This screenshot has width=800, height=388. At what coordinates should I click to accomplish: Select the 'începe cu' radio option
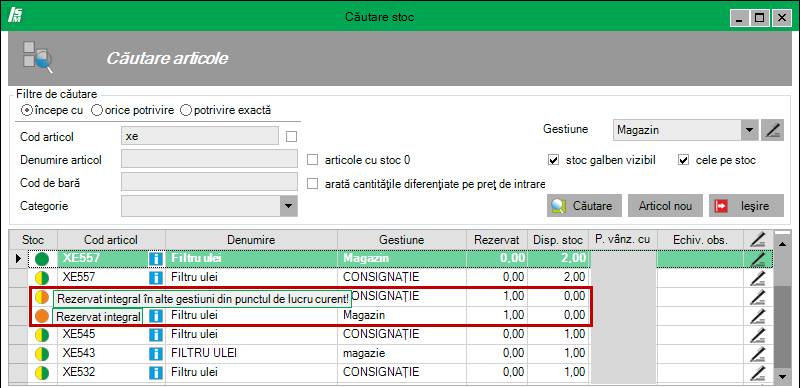tap(26, 110)
